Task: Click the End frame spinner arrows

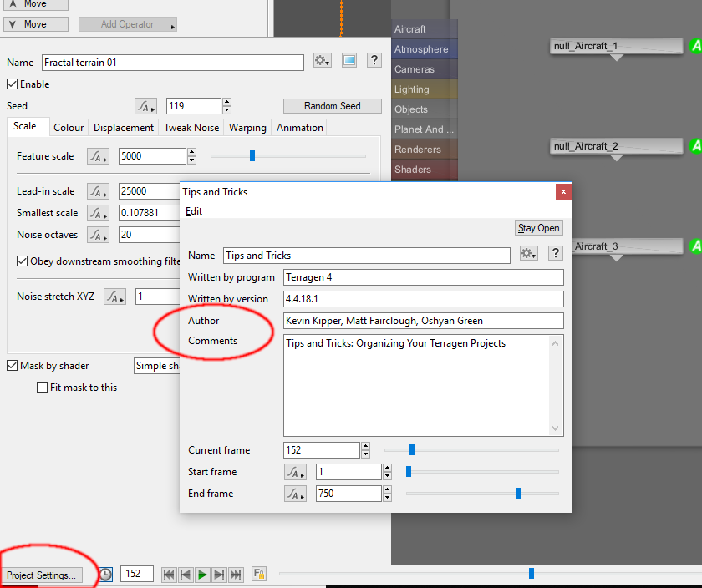Action: [x=388, y=494]
